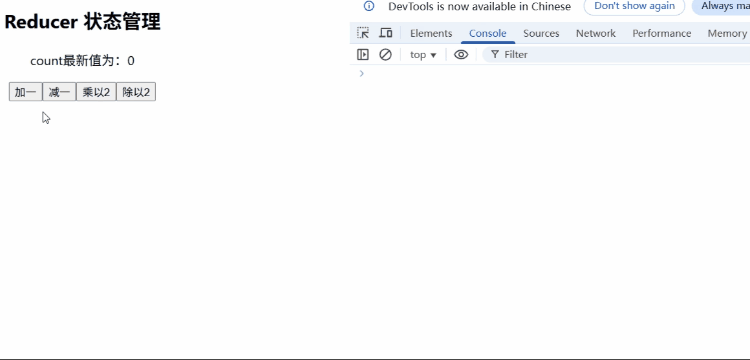Go to the Network tab
The height and width of the screenshot is (360, 750).
coord(596,33)
